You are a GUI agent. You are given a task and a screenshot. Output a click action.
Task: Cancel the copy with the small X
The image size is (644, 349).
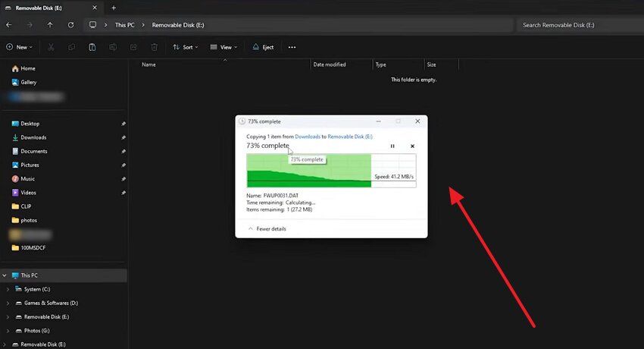pyautogui.click(x=412, y=146)
